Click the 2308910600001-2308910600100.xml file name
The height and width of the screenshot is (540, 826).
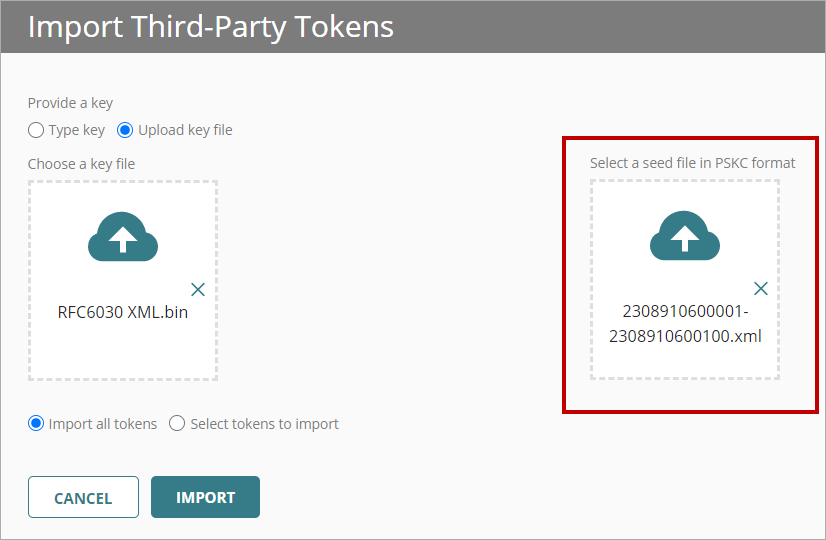pyautogui.click(x=685, y=323)
